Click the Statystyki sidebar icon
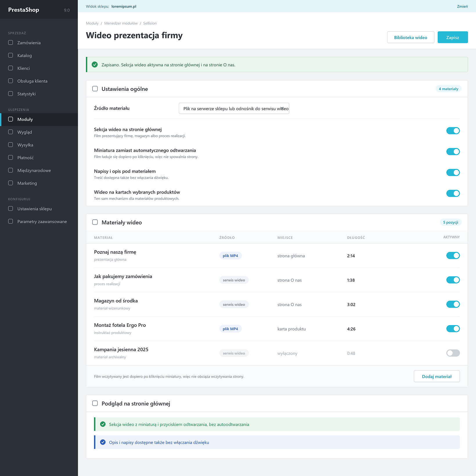 pyautogui.click(x=10, y=94)
